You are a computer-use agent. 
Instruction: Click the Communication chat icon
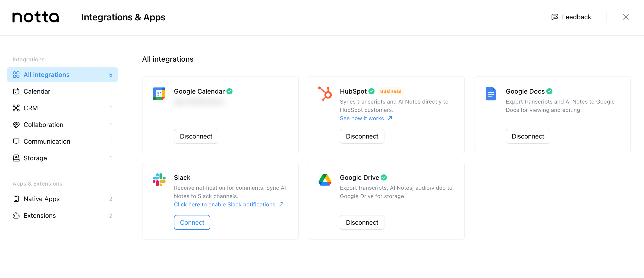tap(16, 141)
